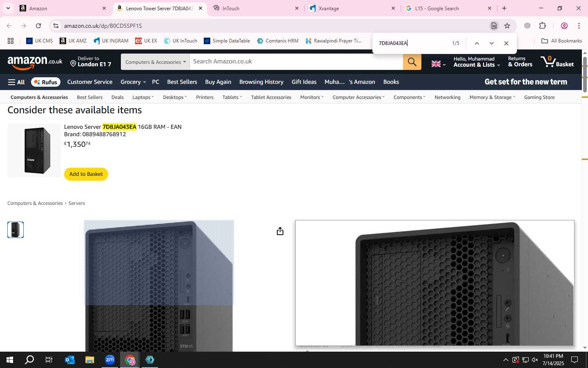This screenshot has width=588, height=368.
Task: Open Rufus assistant button
Action: 46,82
